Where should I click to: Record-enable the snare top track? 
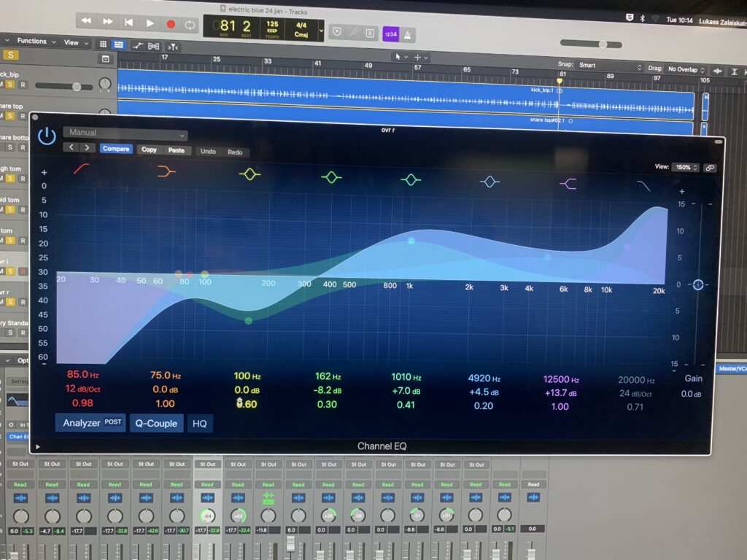point(23,116)
